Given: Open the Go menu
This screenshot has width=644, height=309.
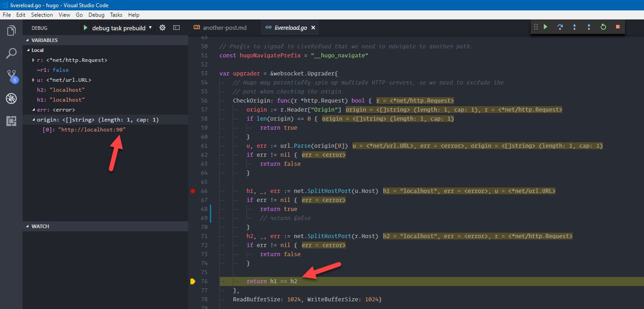Looking at the screenshot, I should [x=79, y=15].
